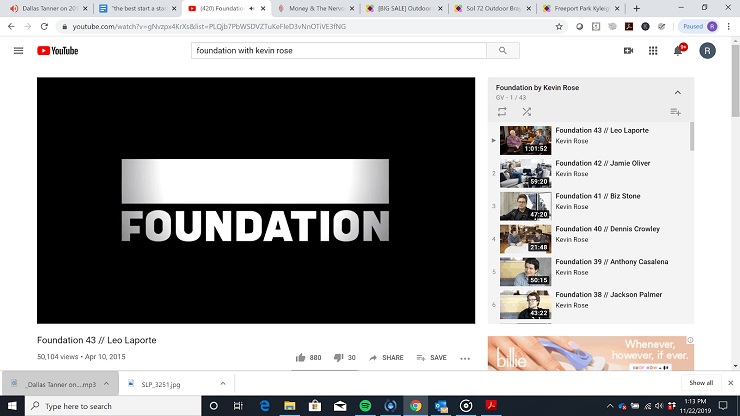This screenshot has width=740, height=416.
Task: Open Foundation 42 // Jamie Oliver playlist item
Action: coord(592,173)
